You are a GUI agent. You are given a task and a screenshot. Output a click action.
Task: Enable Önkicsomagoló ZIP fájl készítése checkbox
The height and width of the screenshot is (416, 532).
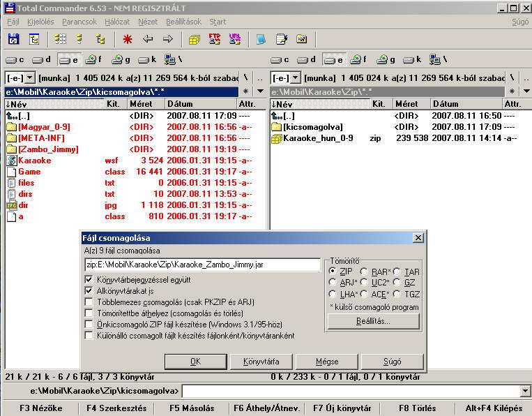pyautogui.click(x=89, y=325)
